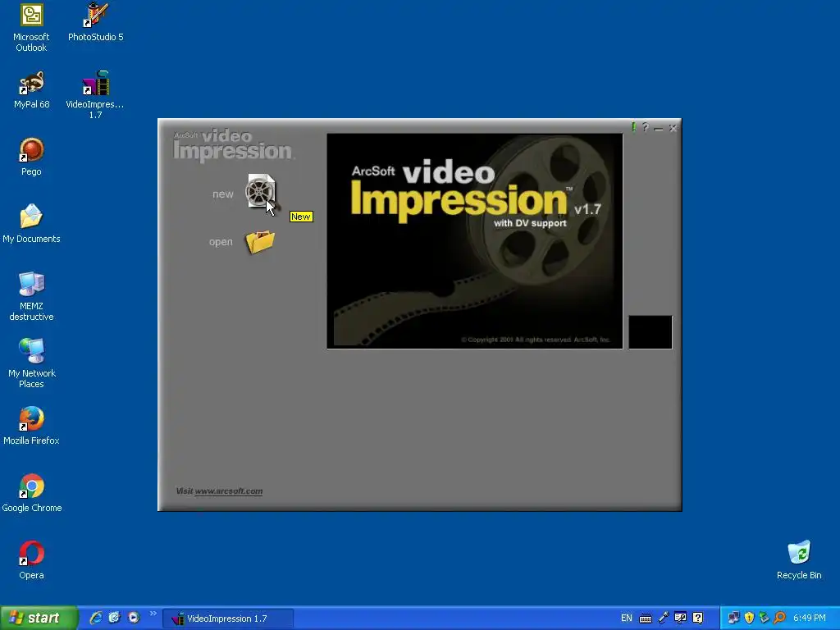The height and width of the screenshot is (630, 840).
Task: Click the keyboard icon in language bar
Action: pyautogui.click(x=646, y=619)
